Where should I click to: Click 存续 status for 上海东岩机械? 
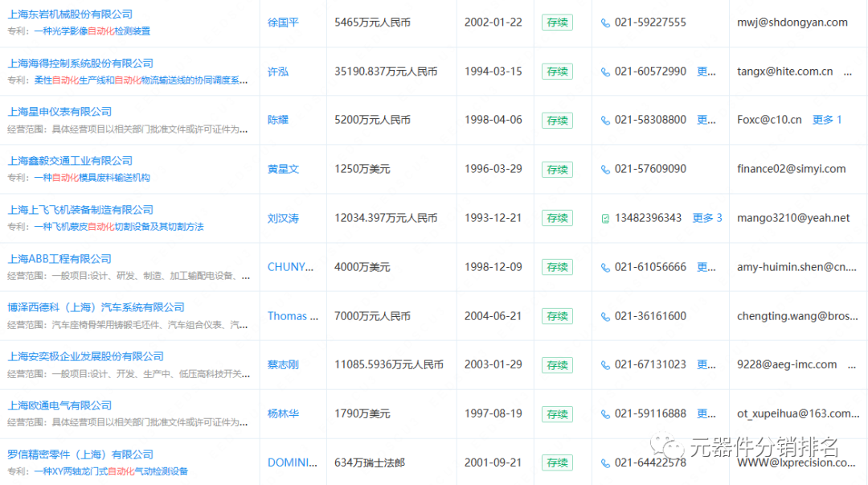pos(557,23)
